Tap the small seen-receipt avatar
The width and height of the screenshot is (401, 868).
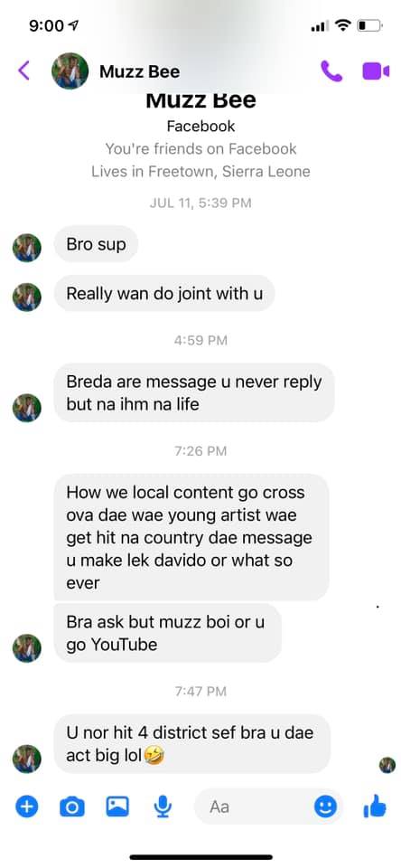pos(387,766)
